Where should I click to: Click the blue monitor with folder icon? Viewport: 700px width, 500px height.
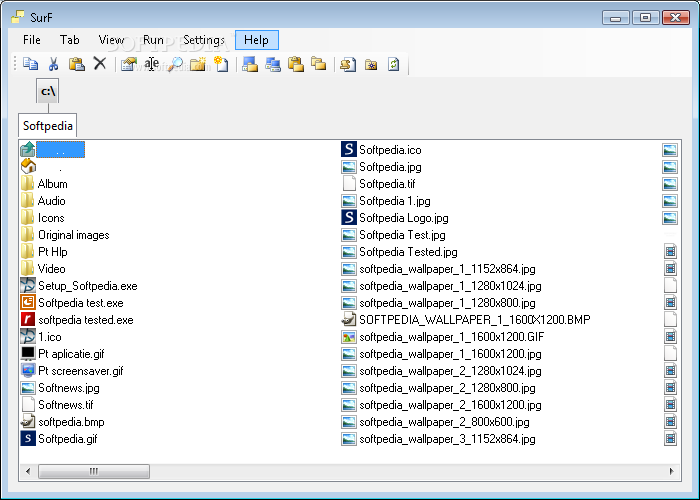coord(250,64)
